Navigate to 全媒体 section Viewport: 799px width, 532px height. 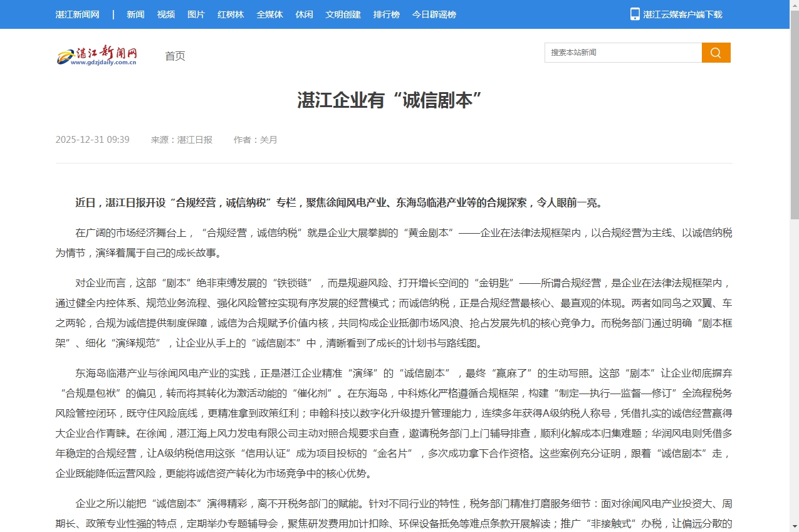(269, 14)
